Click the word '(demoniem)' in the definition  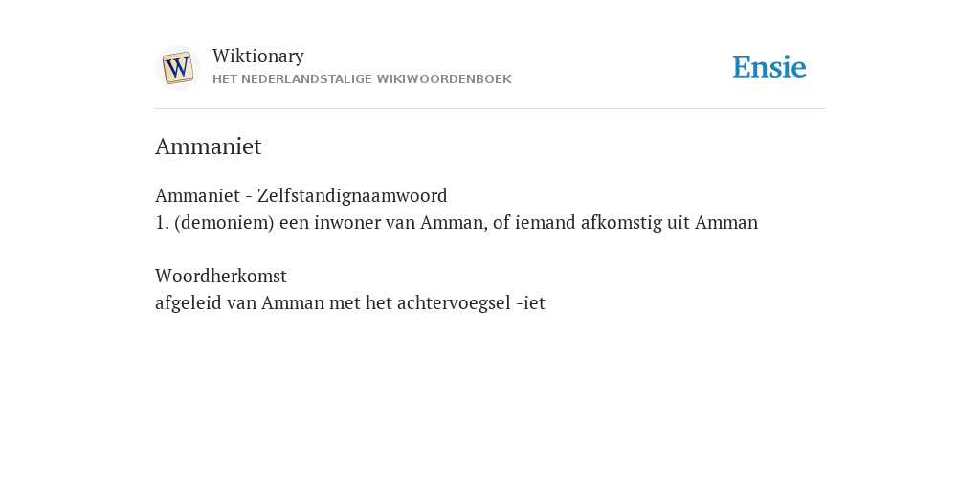[224, 222]
